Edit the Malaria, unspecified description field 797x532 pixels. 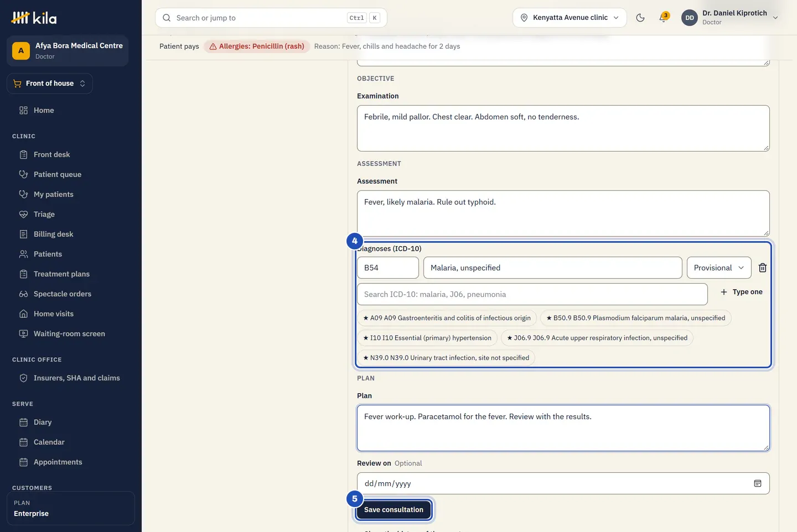[553, 268]
